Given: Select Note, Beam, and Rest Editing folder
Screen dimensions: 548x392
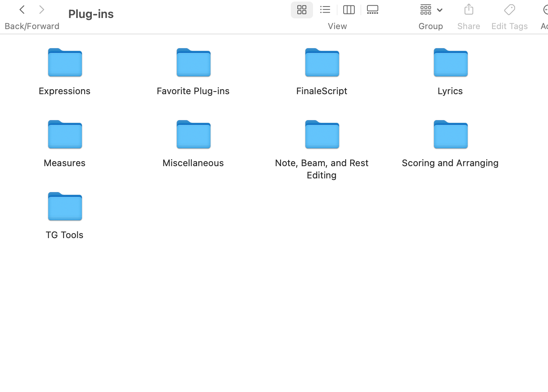Looking at the screenshot, I should (x=322, y=135).
